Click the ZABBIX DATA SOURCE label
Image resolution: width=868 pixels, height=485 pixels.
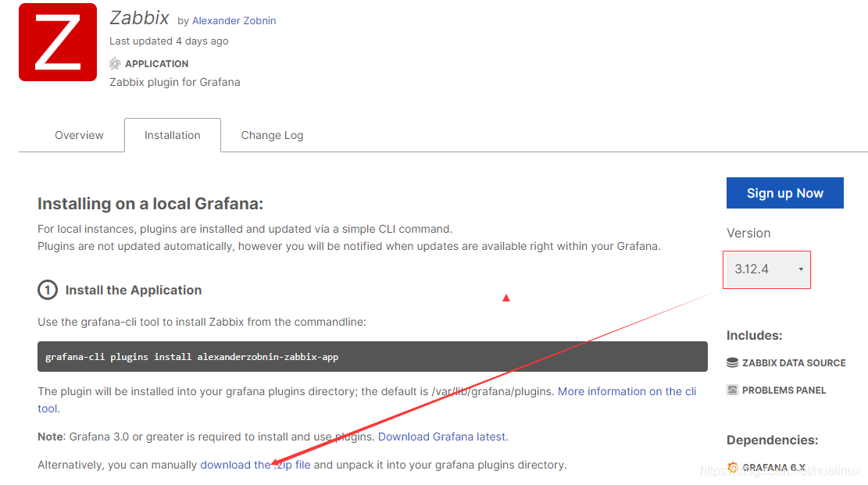click(x=794, y=362)
